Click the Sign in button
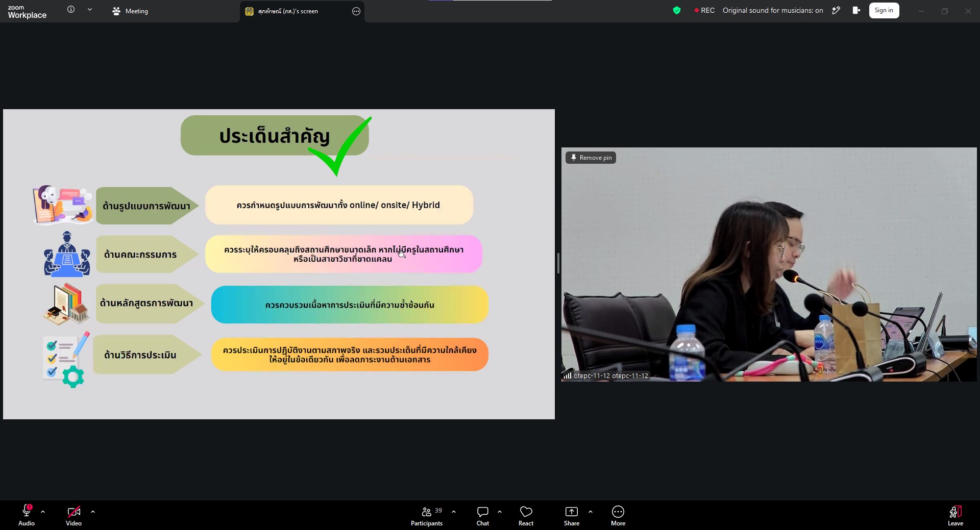Screen dimensions: 980x530 tap(884, 10)
